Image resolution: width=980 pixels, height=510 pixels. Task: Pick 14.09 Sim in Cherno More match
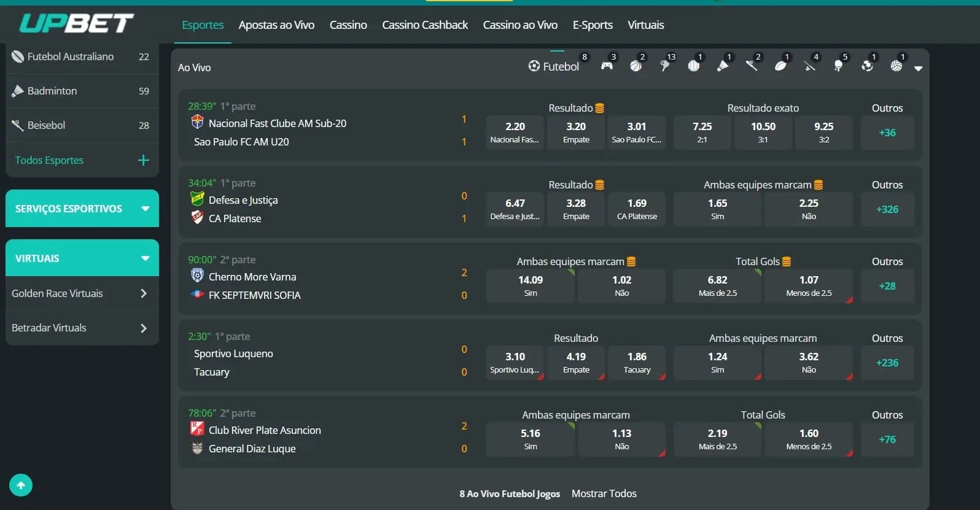[531, 286]
